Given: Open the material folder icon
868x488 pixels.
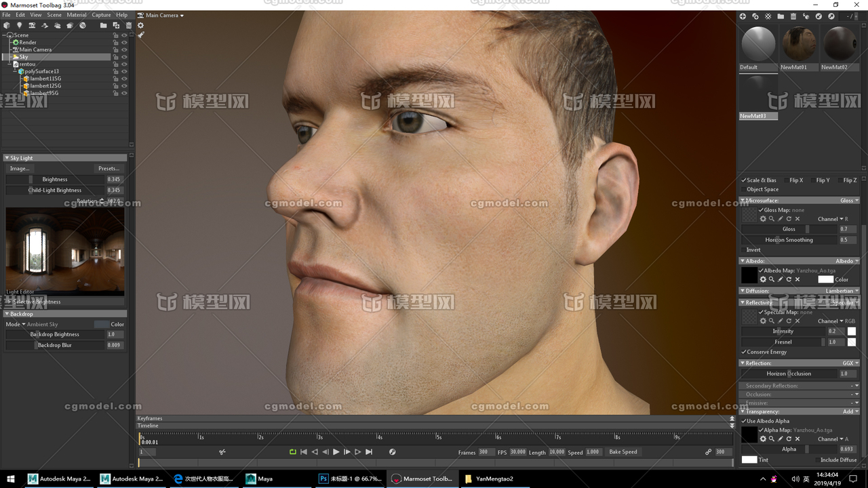Looking at the screenshot, I should point(781,16).
